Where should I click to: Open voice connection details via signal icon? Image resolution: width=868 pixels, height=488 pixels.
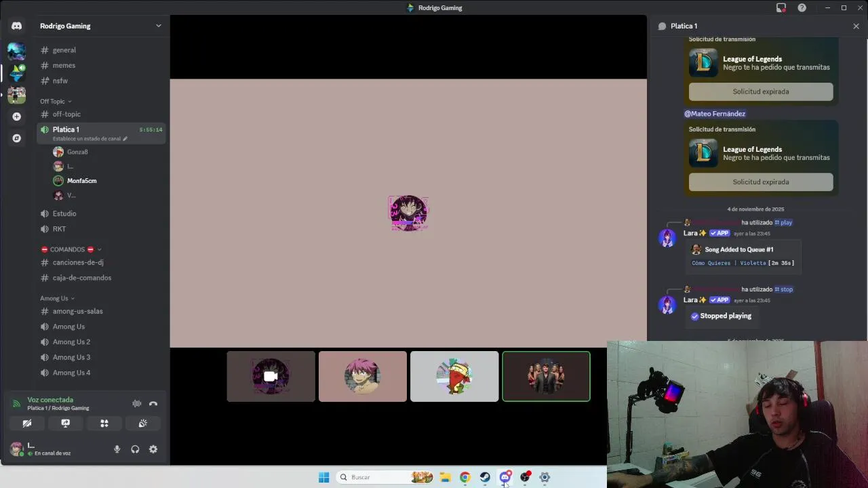tap(16, 403)
